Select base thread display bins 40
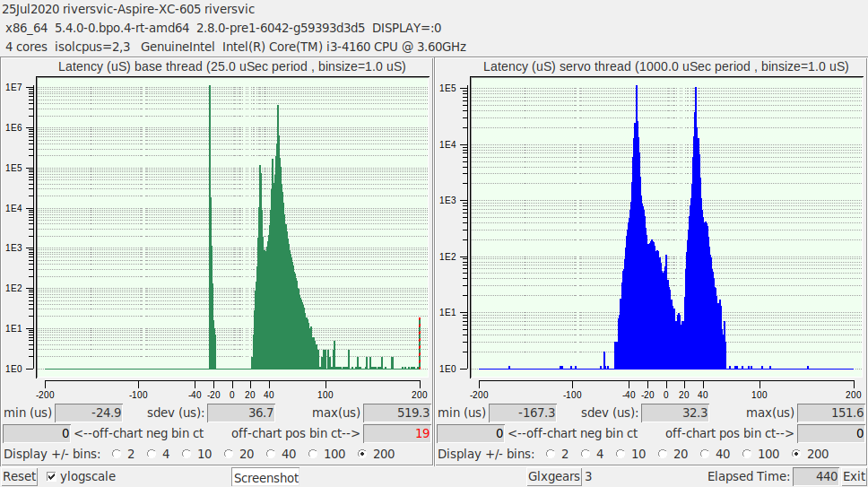Viewport: 868px width, 487px height. click(x=271, y=454)
